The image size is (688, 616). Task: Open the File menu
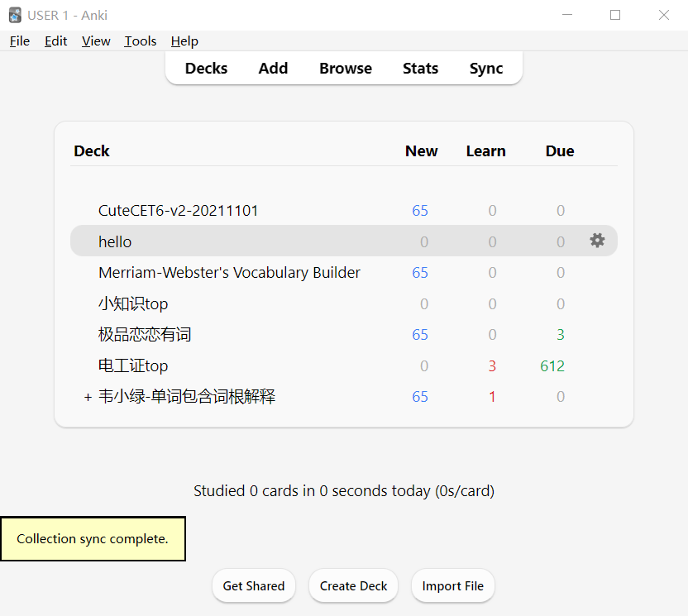pos(20,41)
